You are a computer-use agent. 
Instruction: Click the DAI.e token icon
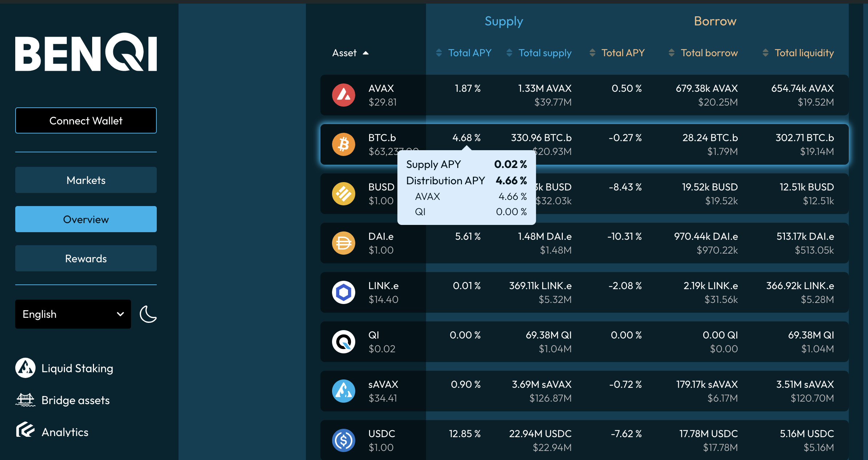(x=343, y=243)
